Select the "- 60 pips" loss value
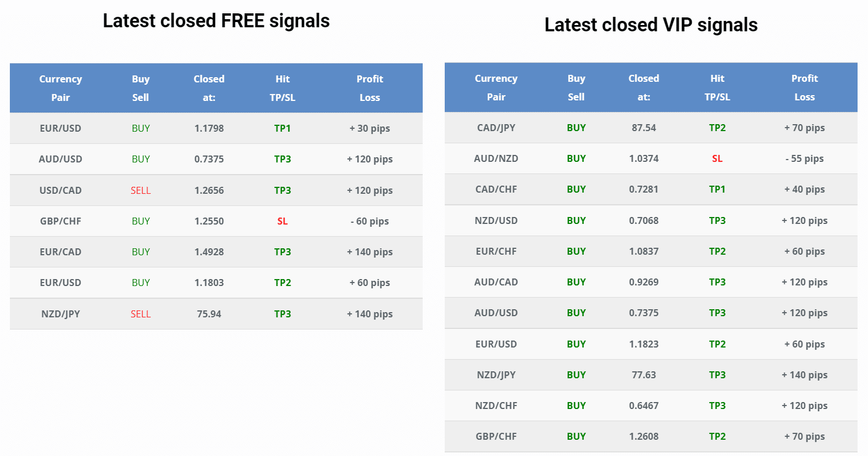 [x=369, y=221]
